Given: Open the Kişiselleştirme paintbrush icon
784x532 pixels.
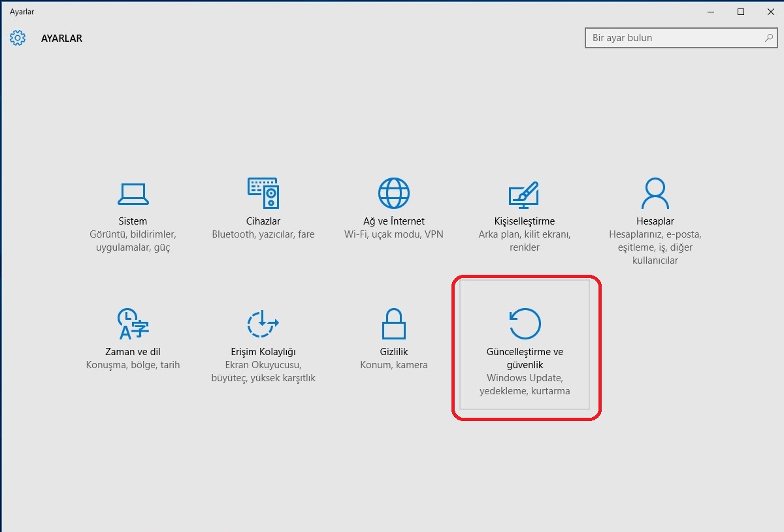Looking at the screenshot, I should 524,194.
